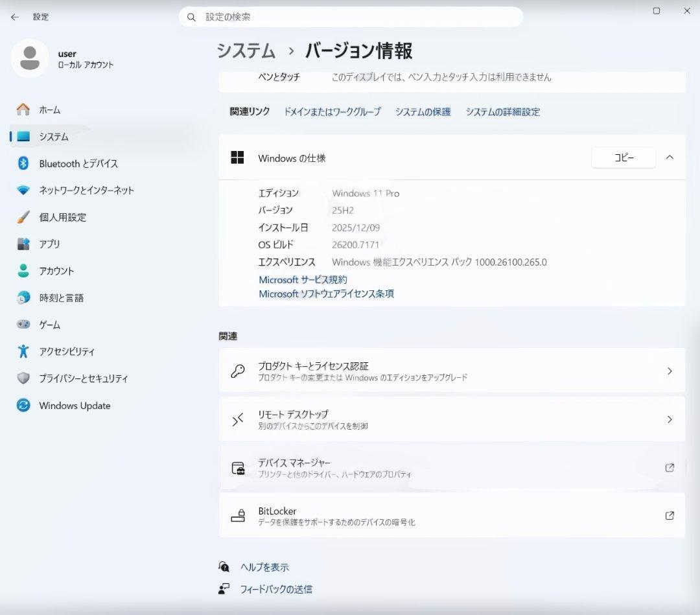
Task: Collapse the Windows の仕様 section
Action: click(670, 157)
